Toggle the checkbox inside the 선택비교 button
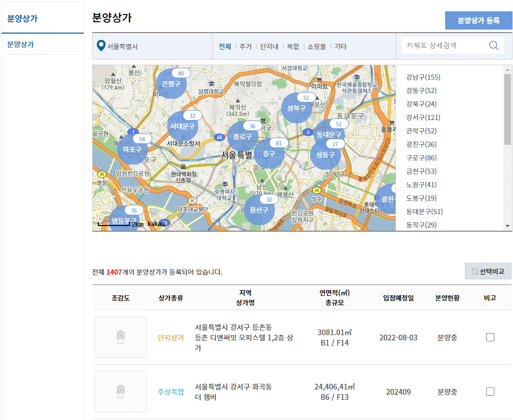 pyautogui.click(x=475, y=271)
